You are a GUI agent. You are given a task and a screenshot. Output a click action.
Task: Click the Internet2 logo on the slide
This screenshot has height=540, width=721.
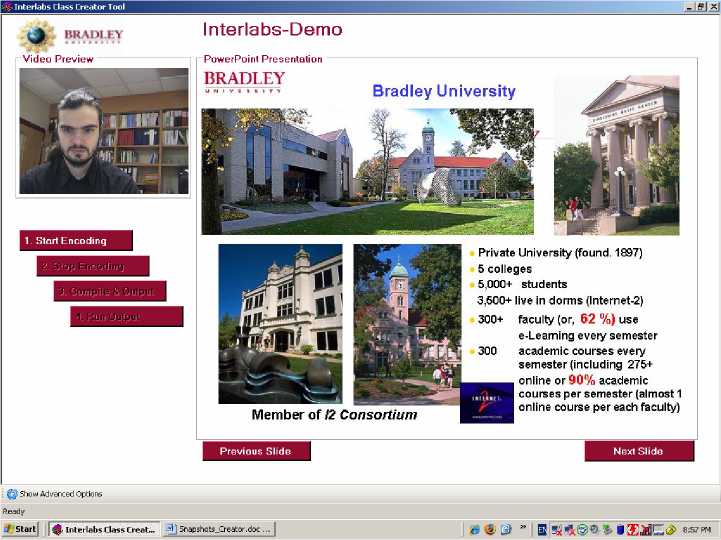[486, 403]
